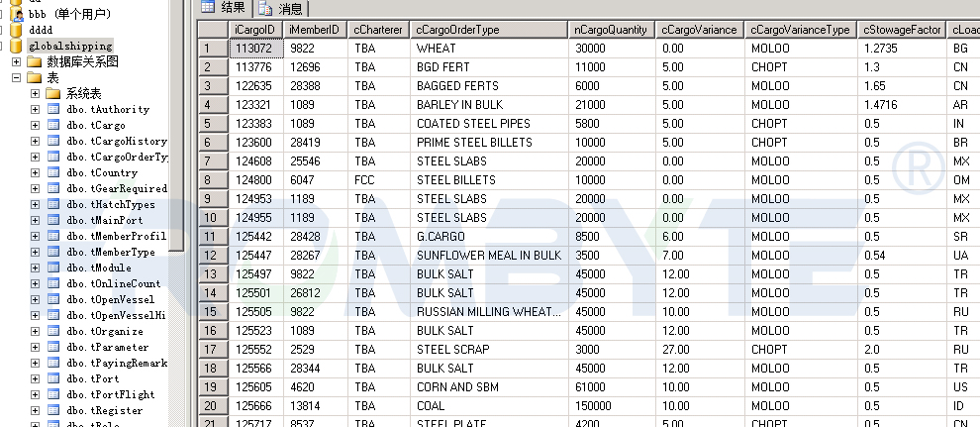This screenshot has height=427, width=980.
Task: Click the nCargoQuantity column header
Action: click(613, 30)
